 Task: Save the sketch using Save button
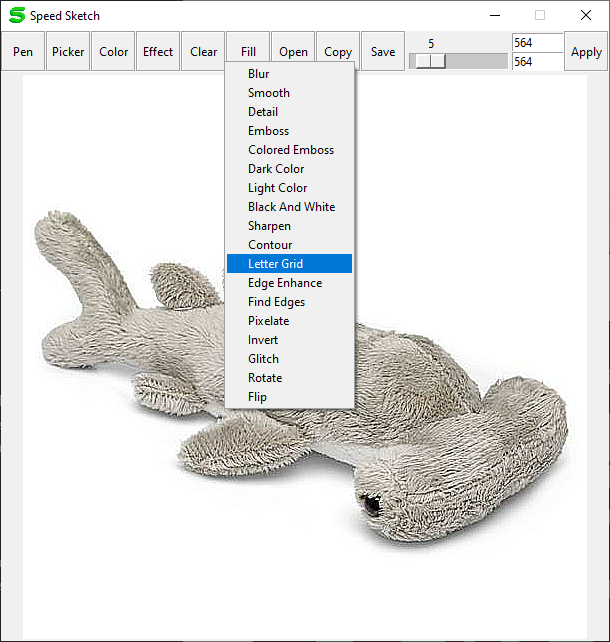(x=383, y=52)
